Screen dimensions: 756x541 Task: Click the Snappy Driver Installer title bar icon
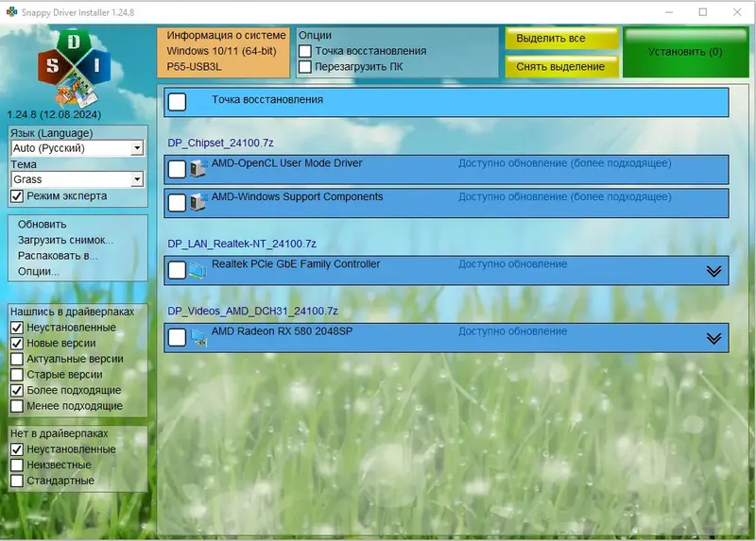11,11
